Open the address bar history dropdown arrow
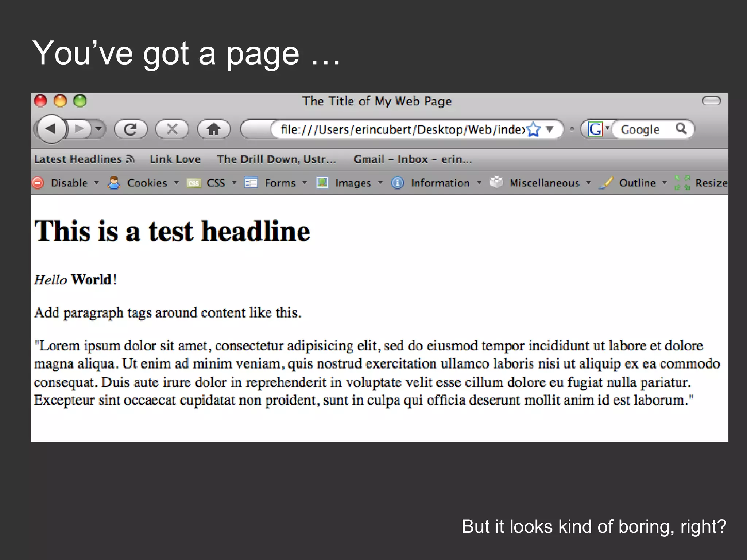The width and height of the screenshot is (747, 560). pyautogui.click(x=550, y=129)
